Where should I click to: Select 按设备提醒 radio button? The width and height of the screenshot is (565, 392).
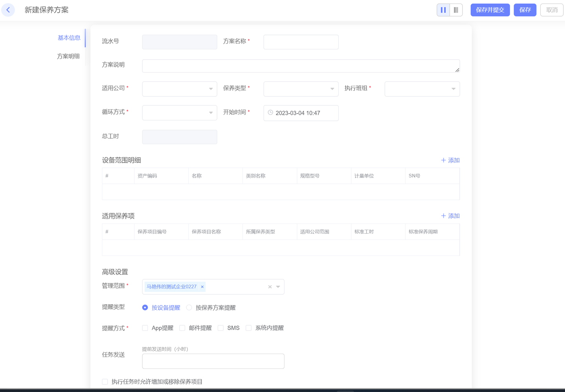point(145,308)
